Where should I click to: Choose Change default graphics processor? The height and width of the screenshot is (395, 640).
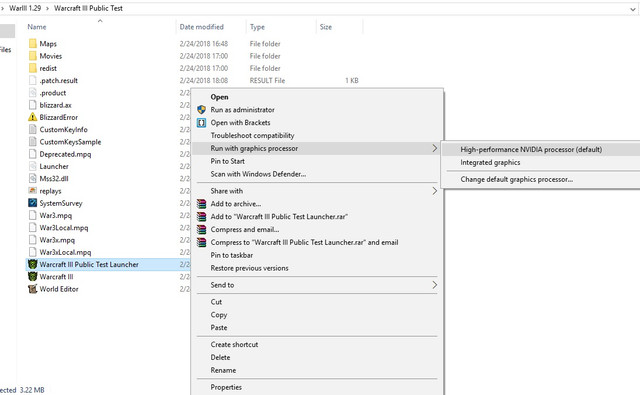(x=517, y=179)
